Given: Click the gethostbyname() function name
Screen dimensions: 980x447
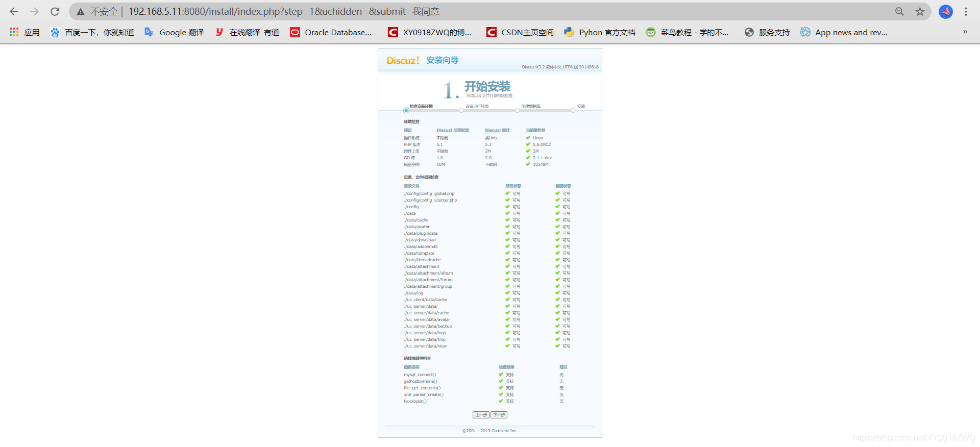Looking at the screenshot, I should pyautogui.click(x=421, y=381).
